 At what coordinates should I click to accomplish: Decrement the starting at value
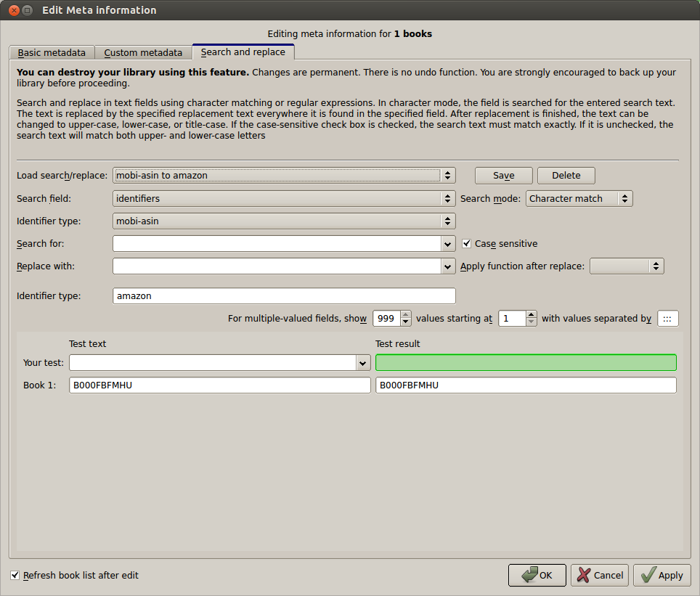(532, 322)
